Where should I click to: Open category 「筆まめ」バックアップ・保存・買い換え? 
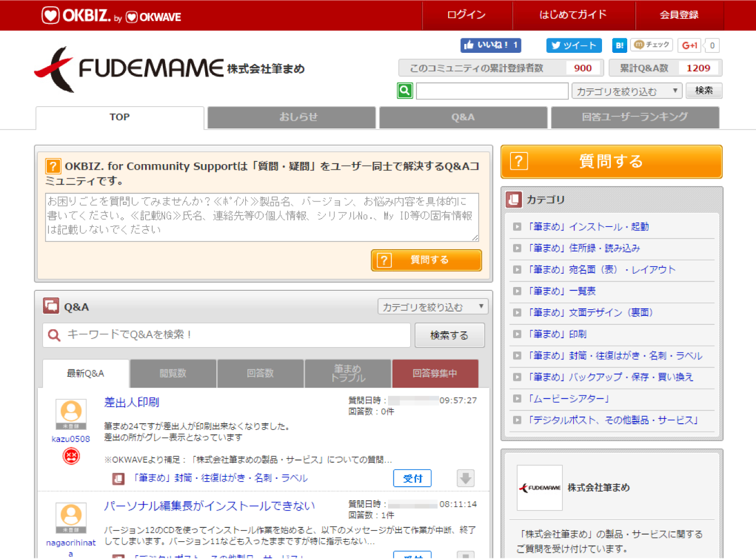coord(610,377)
